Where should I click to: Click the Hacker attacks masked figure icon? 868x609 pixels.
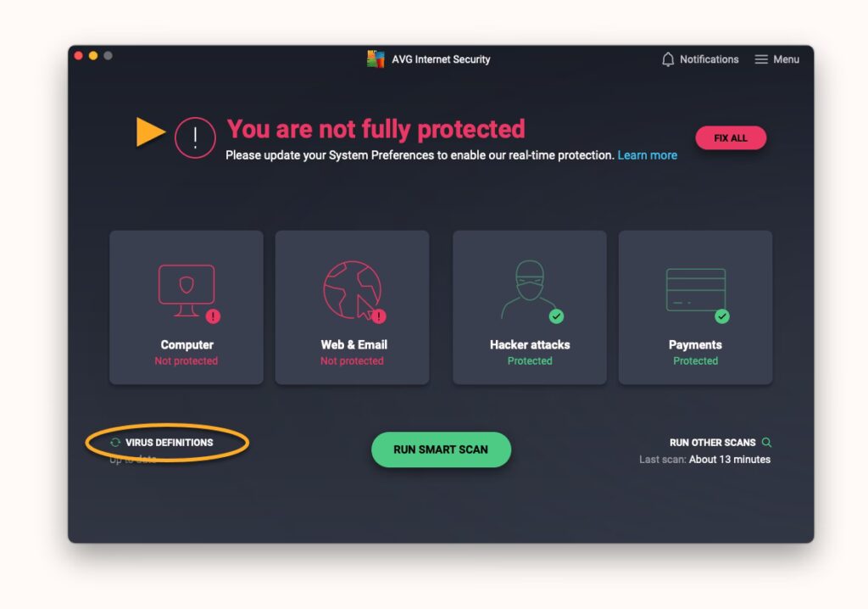529,289
